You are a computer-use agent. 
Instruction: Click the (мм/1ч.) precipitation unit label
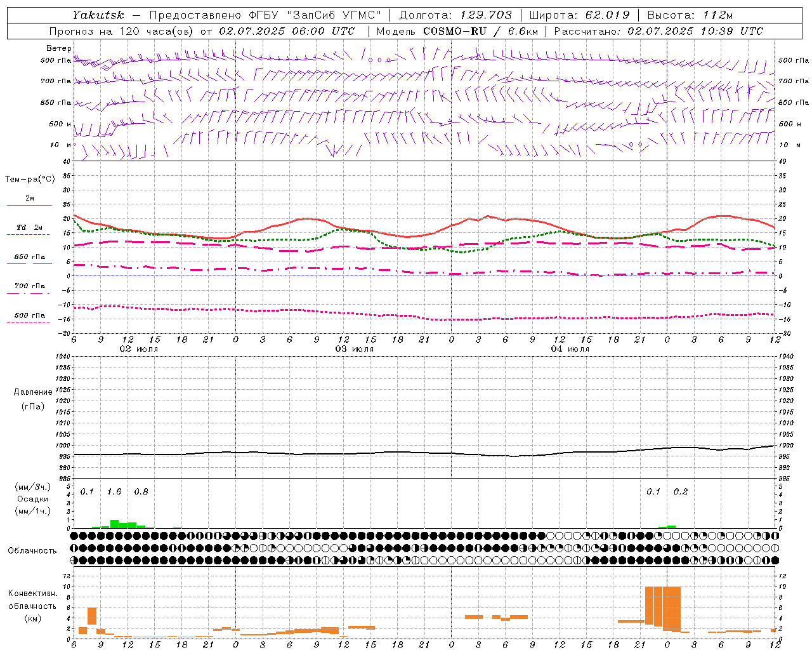[x=33, y=511]
